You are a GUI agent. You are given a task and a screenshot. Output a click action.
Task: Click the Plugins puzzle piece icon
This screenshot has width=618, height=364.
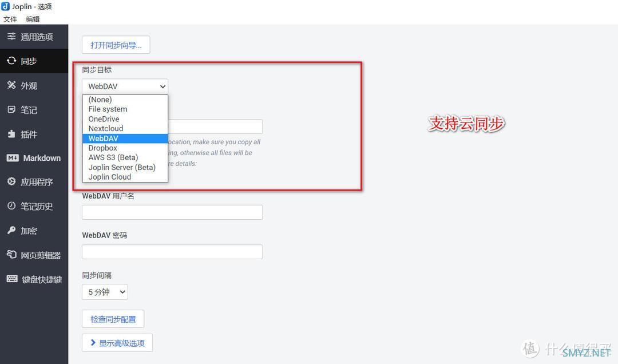(11, 134)
